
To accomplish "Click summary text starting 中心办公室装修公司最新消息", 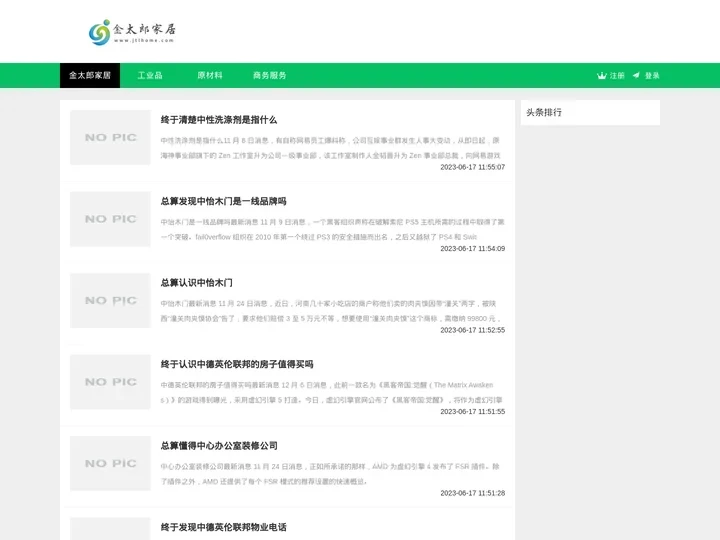I will (x=330, y=474).
